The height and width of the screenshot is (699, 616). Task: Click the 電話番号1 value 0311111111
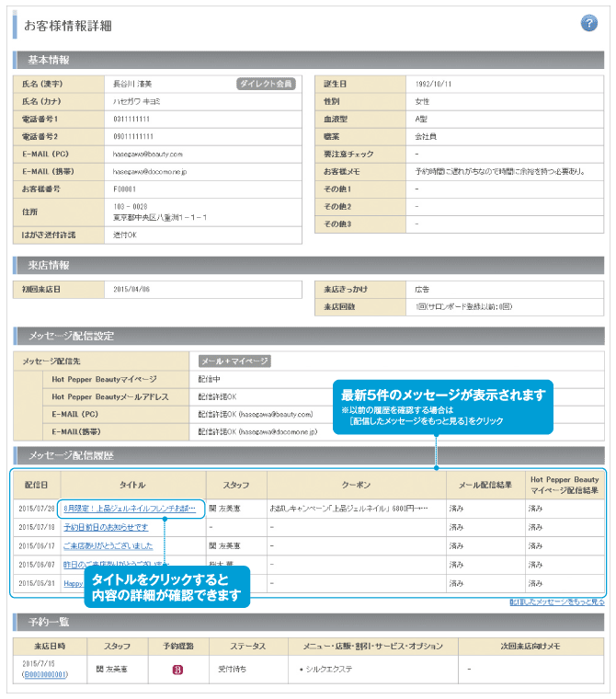point(131,120)
